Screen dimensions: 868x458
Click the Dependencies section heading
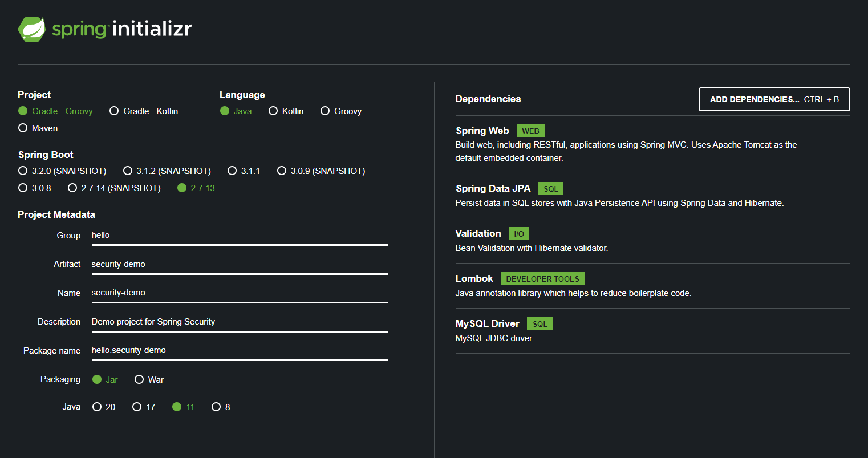tap(488, 99)
